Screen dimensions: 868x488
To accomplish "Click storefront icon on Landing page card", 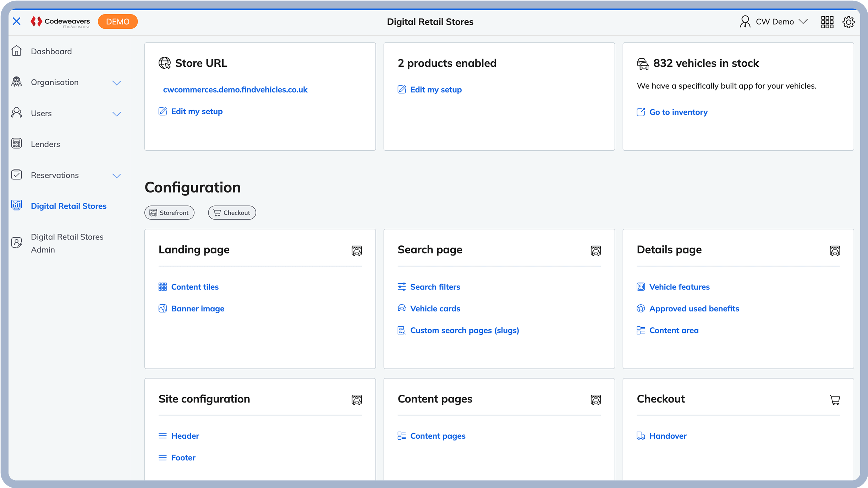I will coord(357,250).
